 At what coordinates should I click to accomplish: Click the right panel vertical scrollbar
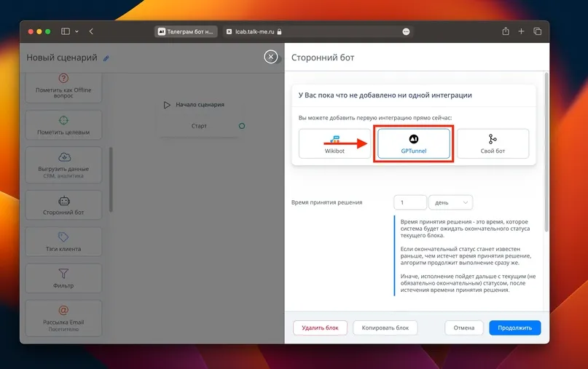[x=546, y=151]
